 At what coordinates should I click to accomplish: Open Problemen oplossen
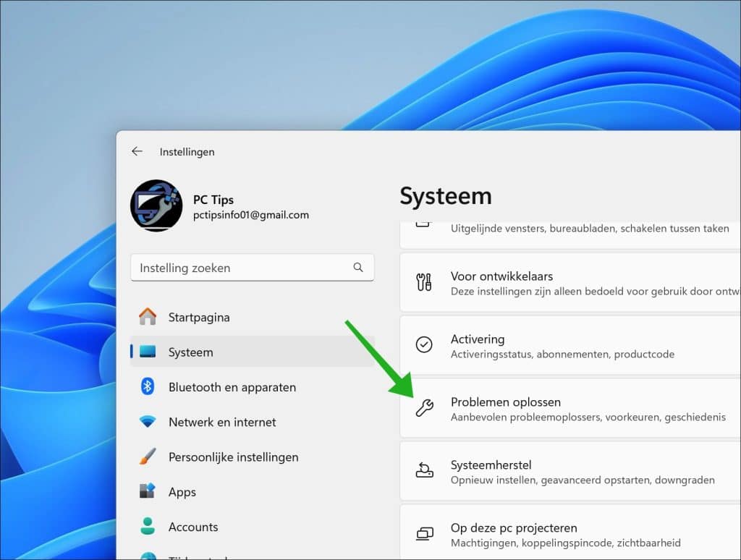(570, 408)
